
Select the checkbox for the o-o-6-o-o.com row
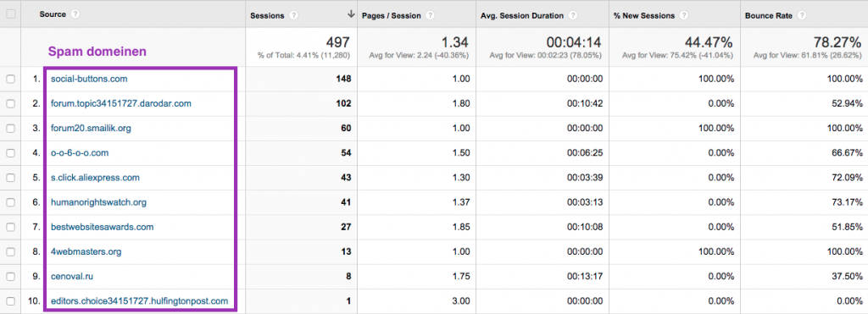10,153
